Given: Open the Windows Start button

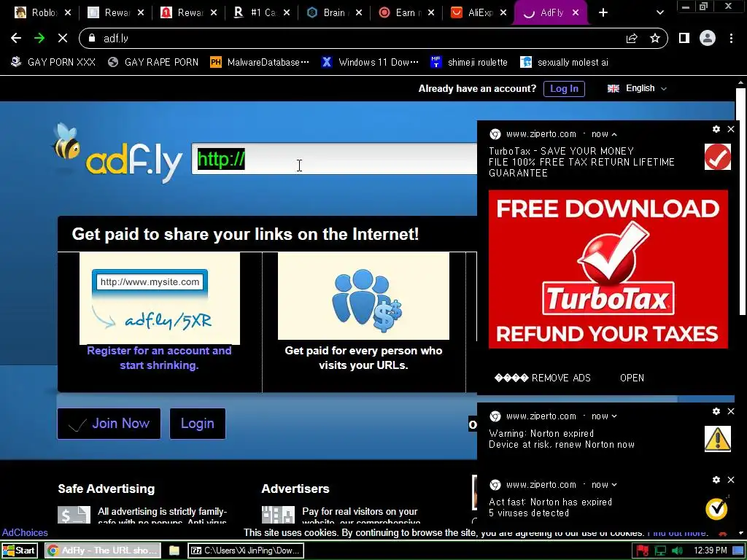Looking at the screenshot, I should click(x=19, y=551).
